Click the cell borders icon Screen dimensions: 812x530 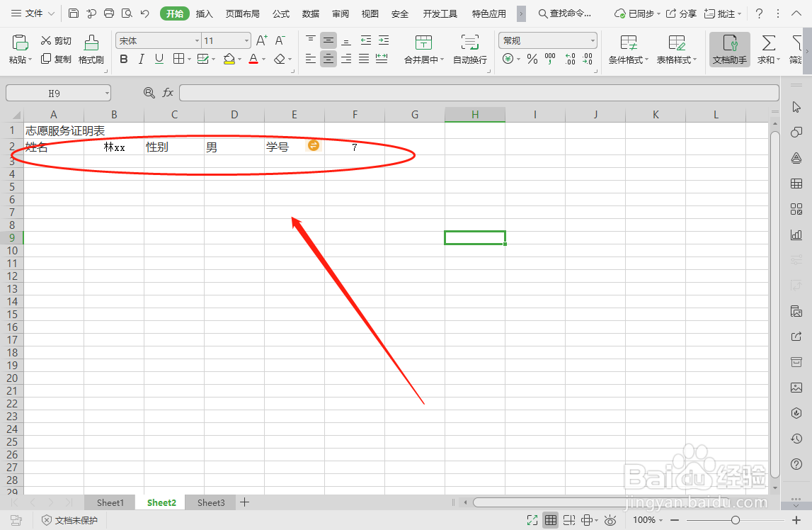(x=178, y=59)
